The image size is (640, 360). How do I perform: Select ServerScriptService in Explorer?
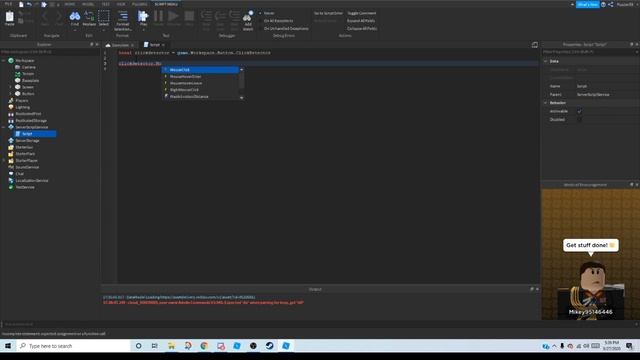pos(28,127)
